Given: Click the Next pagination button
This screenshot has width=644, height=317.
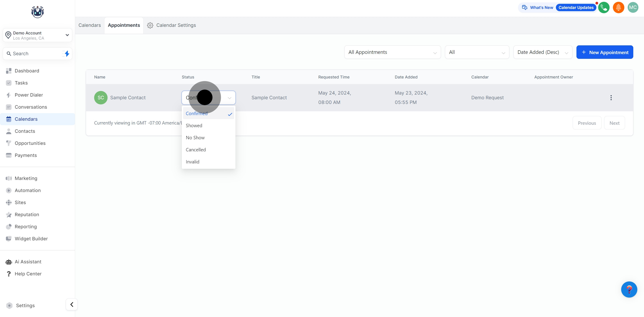Looking at the screenshot, I should (614, 123).
